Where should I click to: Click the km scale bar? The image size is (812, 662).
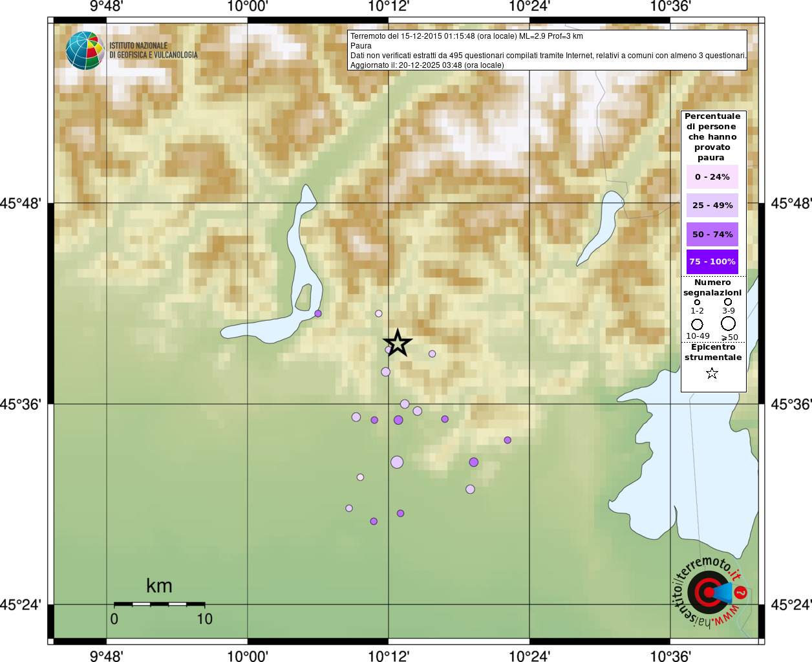(159, 604)
